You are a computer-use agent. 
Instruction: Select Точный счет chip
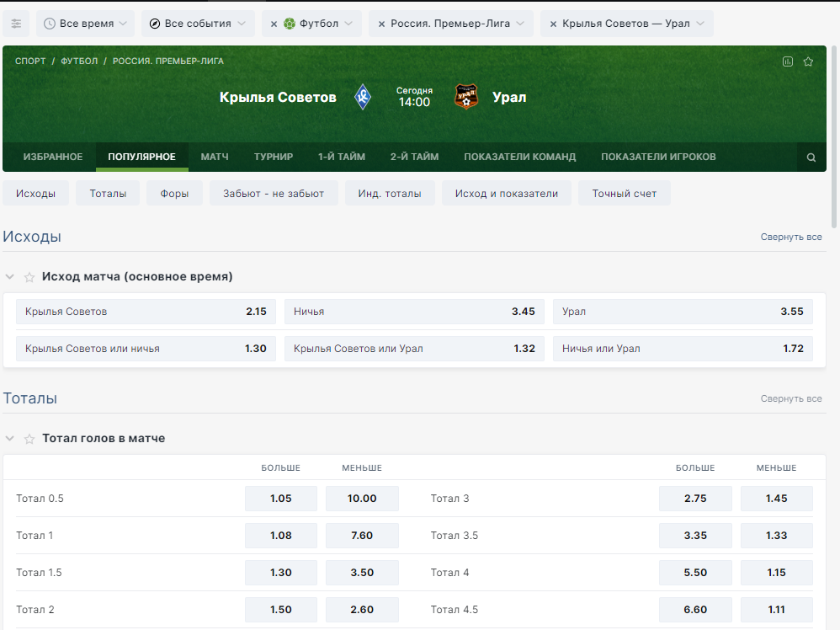click(x=624, y=194)
